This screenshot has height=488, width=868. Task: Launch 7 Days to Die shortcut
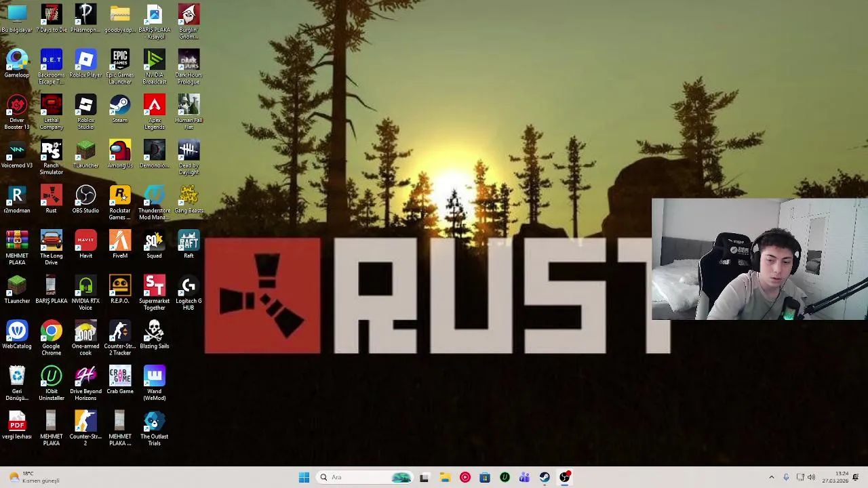[52, 18]
